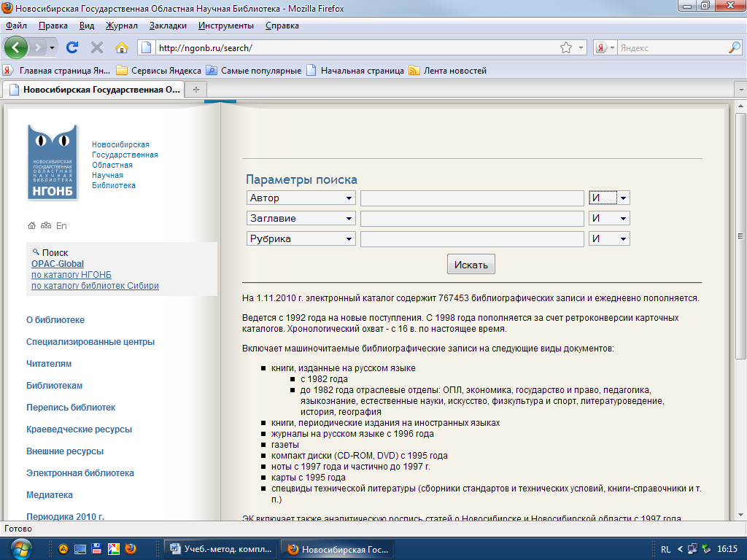Open Самые популярные bookmark
The width and height of the screenshot is (747, 560).
click(254, 71)
